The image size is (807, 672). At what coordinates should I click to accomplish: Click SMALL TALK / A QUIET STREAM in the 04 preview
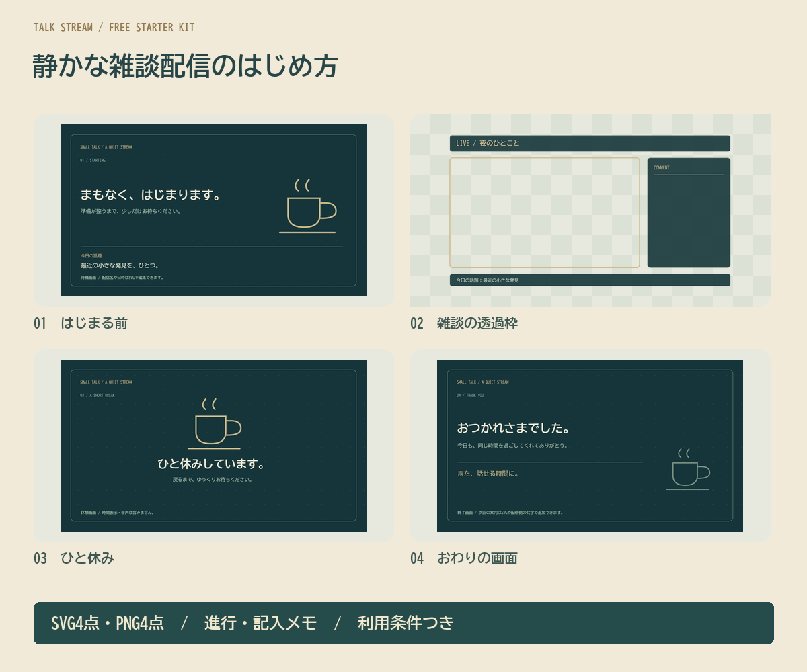pos(483,382)
